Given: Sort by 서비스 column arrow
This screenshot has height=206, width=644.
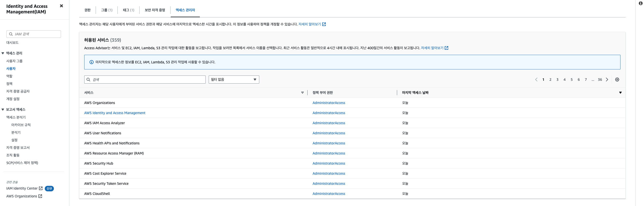Looking at the screenshot, I should tap(302, 93).
